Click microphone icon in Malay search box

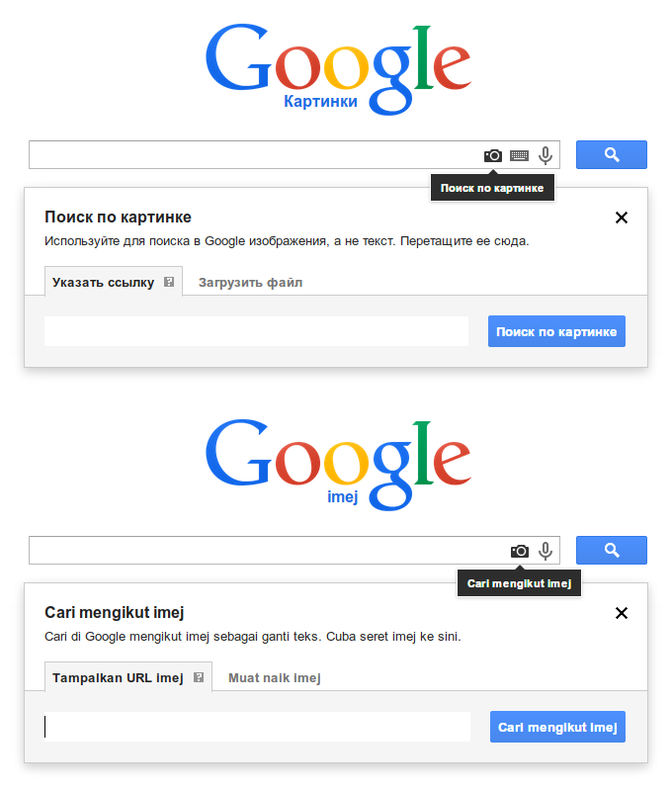[545, 551]
